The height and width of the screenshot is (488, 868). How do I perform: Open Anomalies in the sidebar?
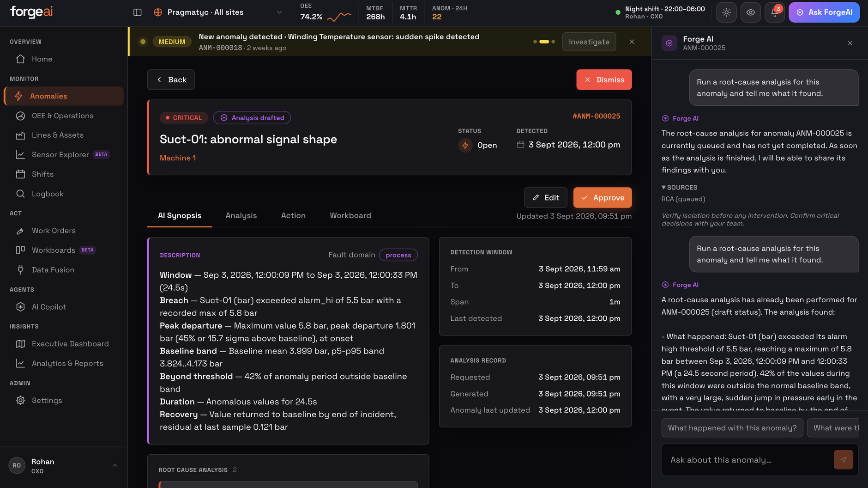64,96
